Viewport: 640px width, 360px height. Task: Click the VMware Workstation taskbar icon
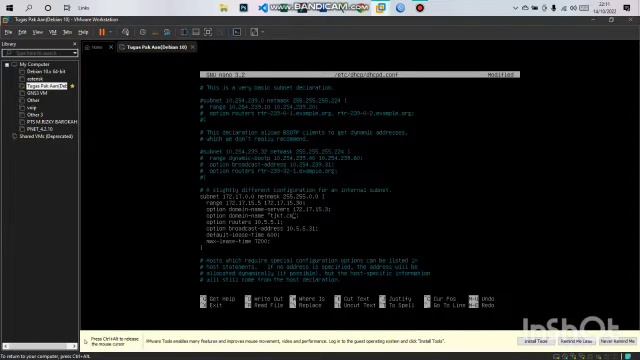380,8
